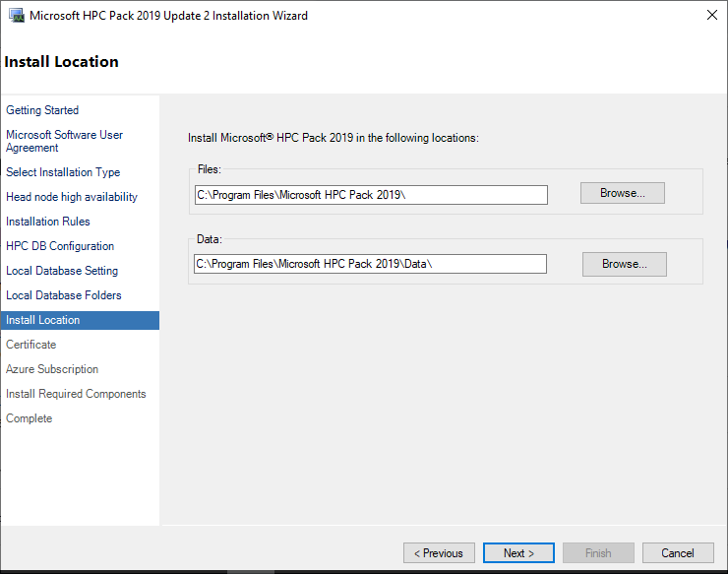Jump to the Installation Rules step
728x574 pixels.
click(x=48, y=222)
